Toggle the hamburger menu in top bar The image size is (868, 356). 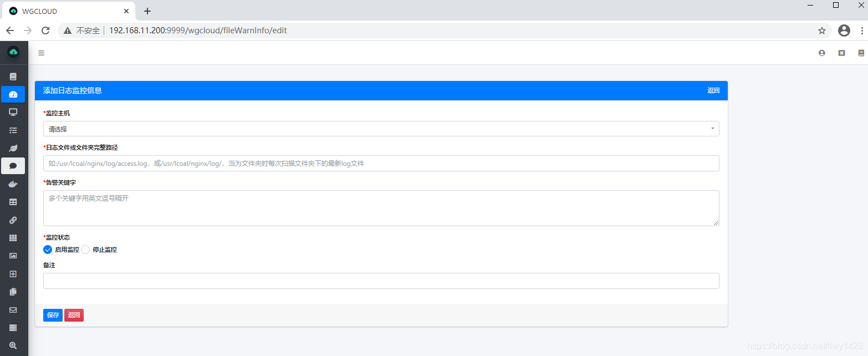coord(41,53)
